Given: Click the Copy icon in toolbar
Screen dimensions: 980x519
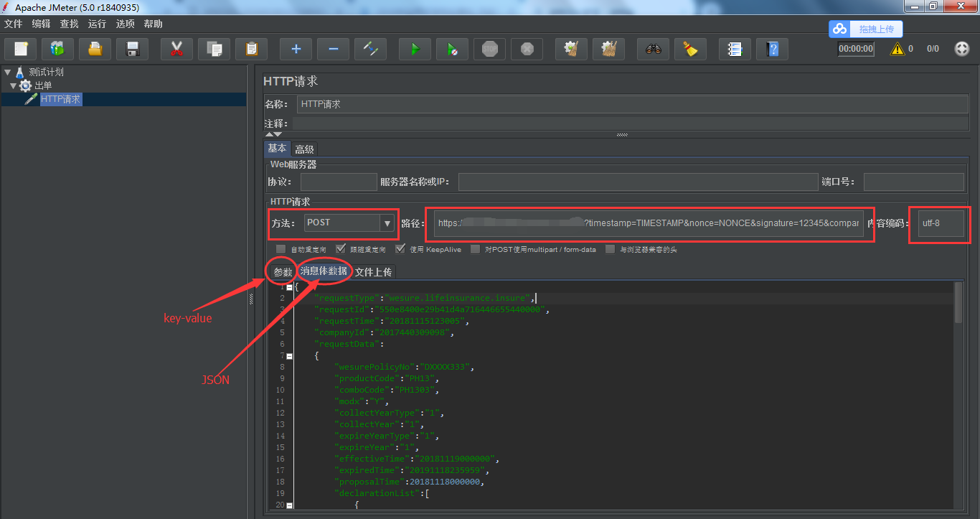Looking at the screenshot, I should point(214,49).
